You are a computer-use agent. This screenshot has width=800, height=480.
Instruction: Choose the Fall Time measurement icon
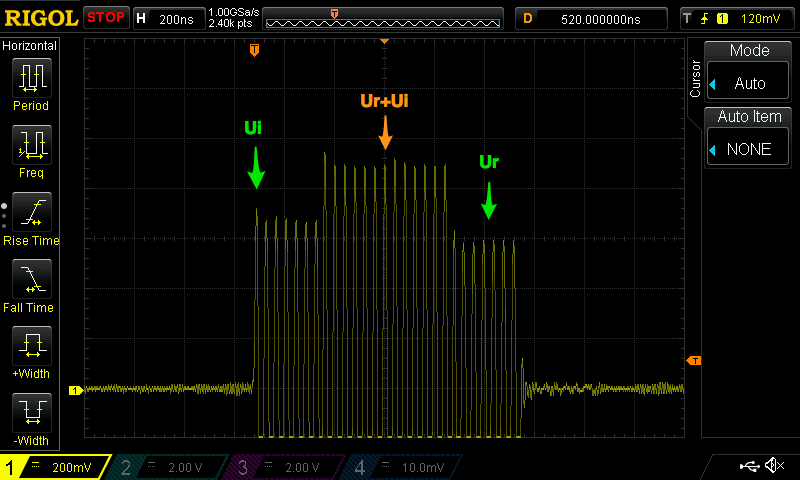[30, 280]
